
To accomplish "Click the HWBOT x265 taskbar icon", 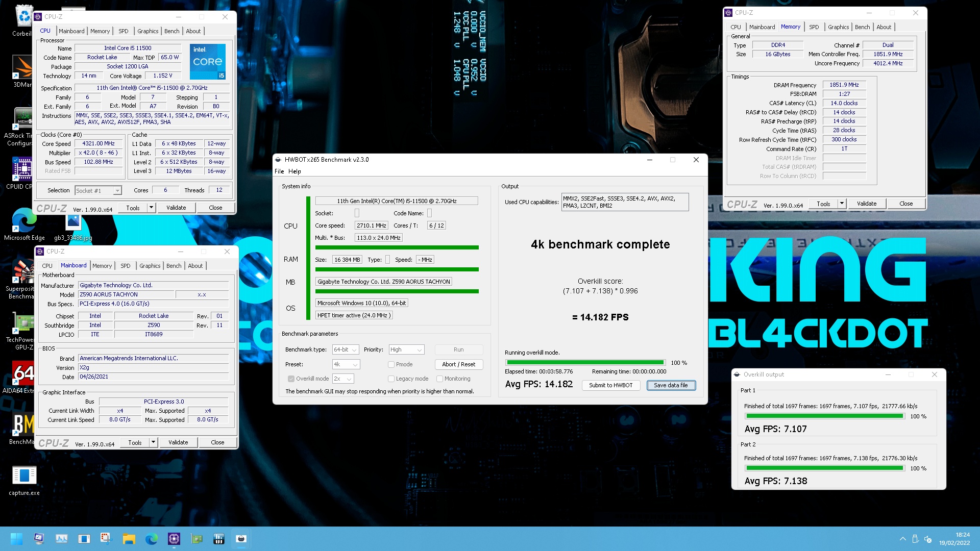I will (241, 539).
